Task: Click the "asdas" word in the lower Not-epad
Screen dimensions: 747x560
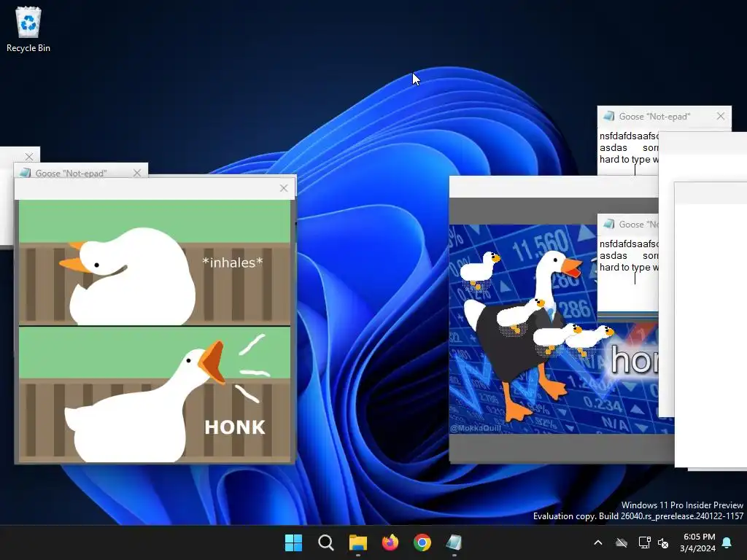Action: point(613,256)
